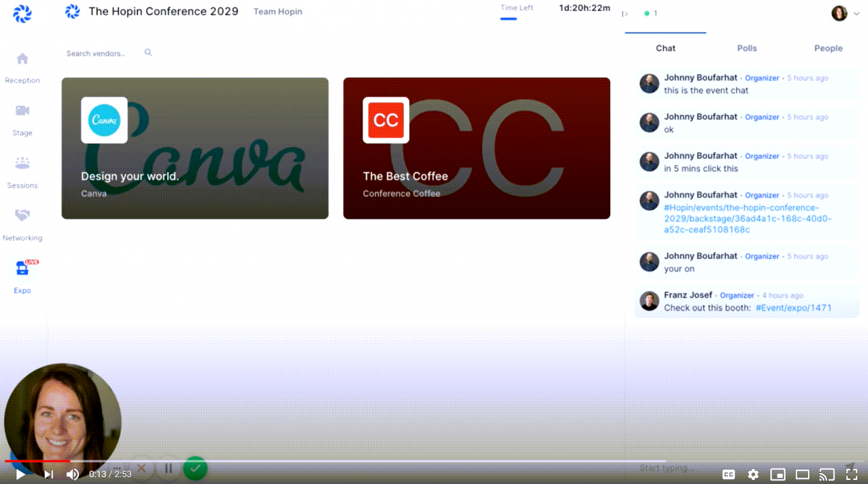Switch to the Polls tab
This screenshot has height=484, width=868.
point(747,48)
